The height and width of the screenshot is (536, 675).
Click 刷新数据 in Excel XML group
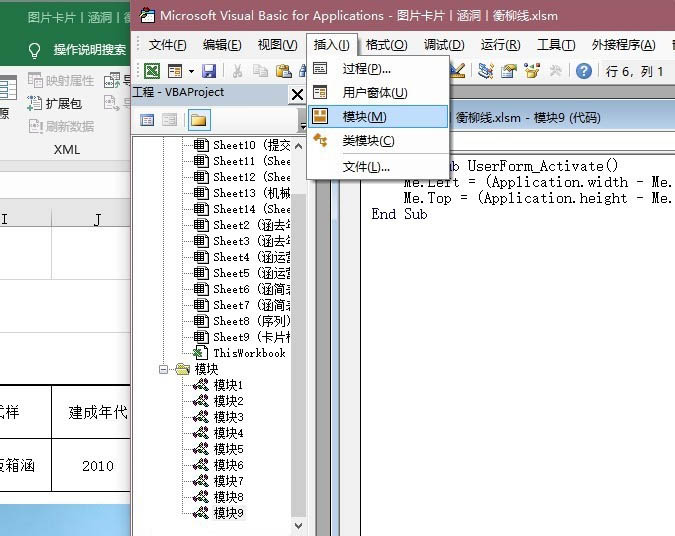point(61,126)
